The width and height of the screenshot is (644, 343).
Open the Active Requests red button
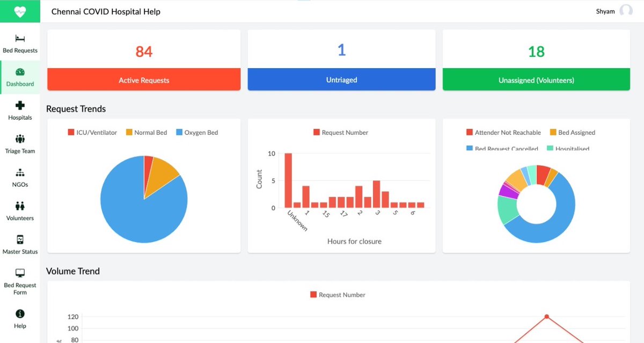pyautogui.click(x=144, y=79)
